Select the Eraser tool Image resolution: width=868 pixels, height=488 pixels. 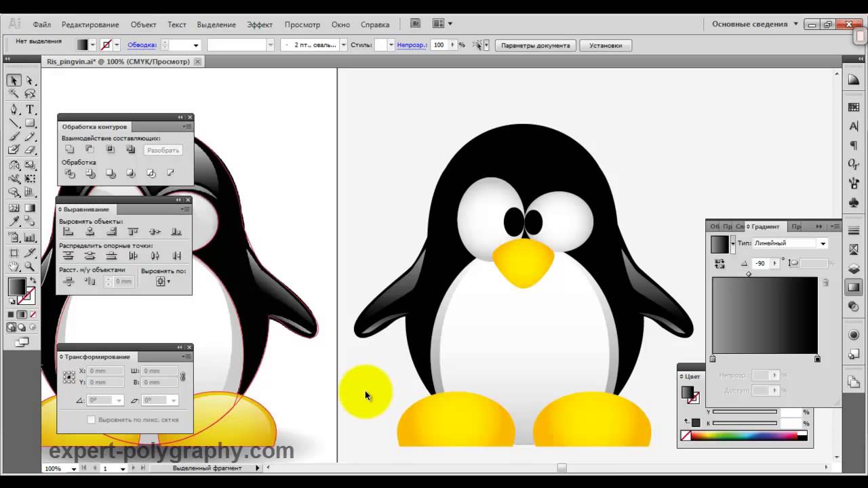(30, 150)
